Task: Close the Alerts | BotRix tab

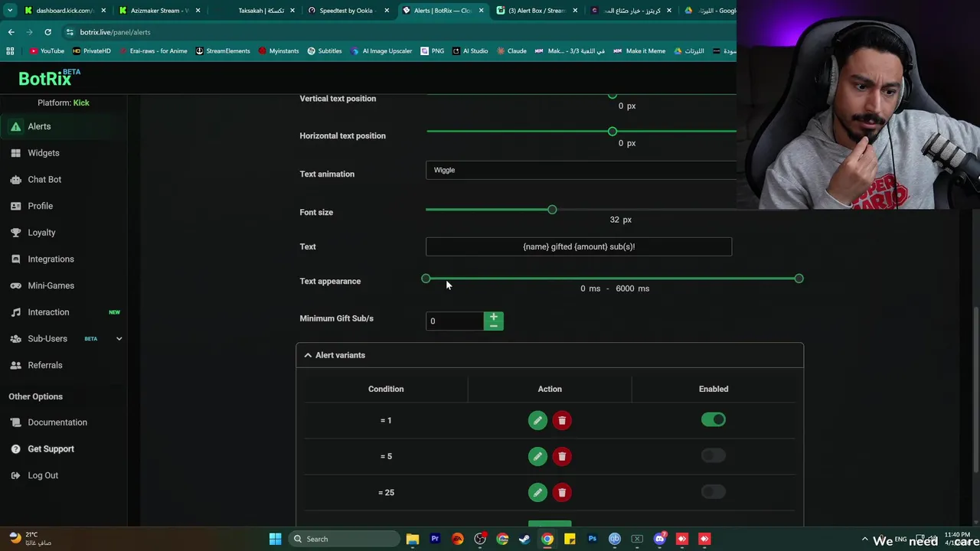Action: coord(481,11)
